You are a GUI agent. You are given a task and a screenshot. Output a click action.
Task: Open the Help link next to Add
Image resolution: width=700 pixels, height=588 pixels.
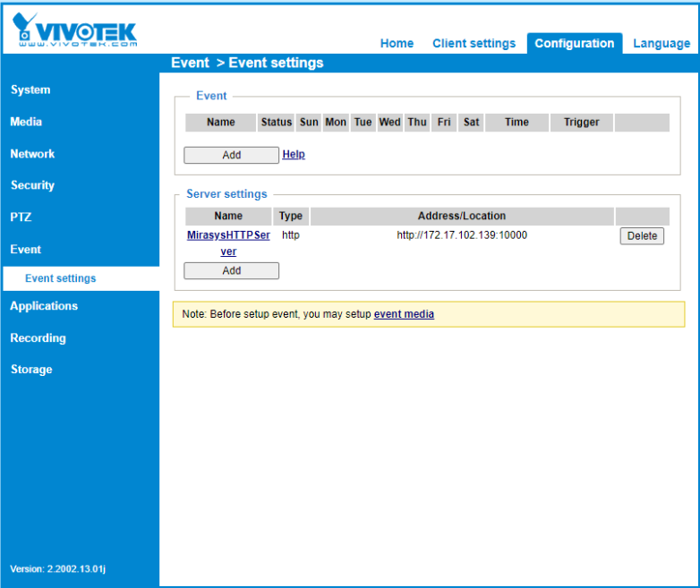pos(294,154)
